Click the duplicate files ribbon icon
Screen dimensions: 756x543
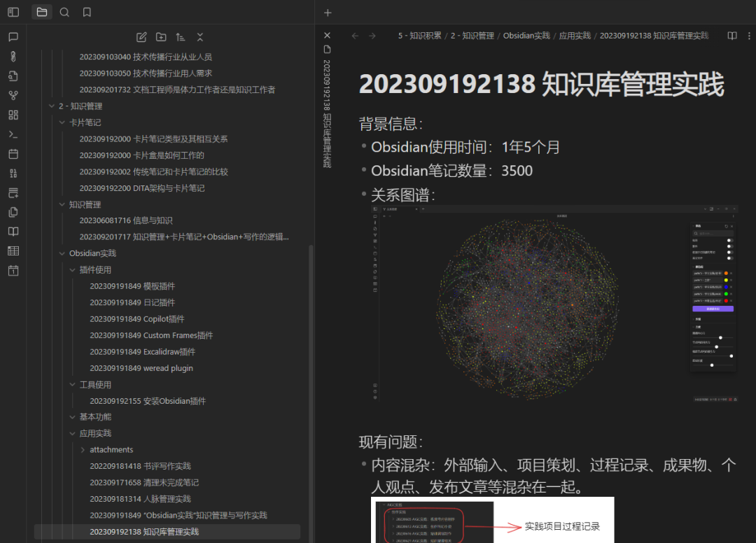(13, 212)
